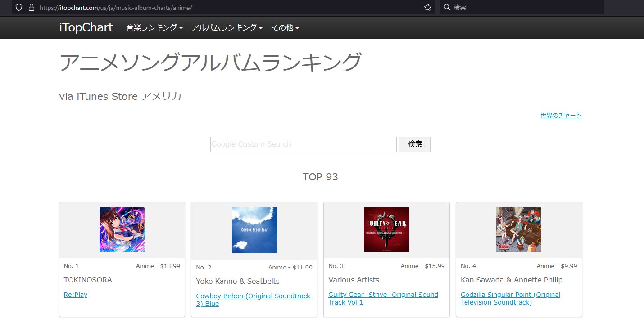The height and width of the screenshot is (327, 644).
Task: Click the shield tracking protection icon
Action: (x=19, y=8)
